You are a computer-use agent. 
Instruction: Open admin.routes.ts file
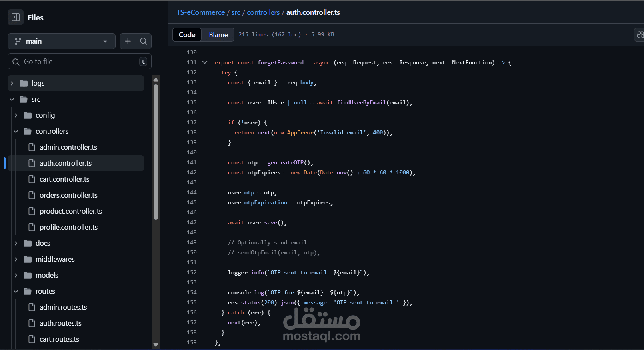click(63, 307)
